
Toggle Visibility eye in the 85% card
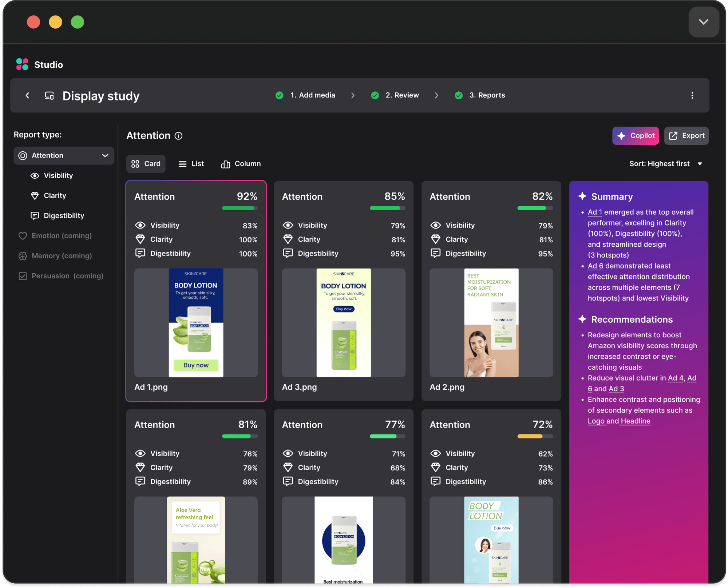(x=288, y=225)
